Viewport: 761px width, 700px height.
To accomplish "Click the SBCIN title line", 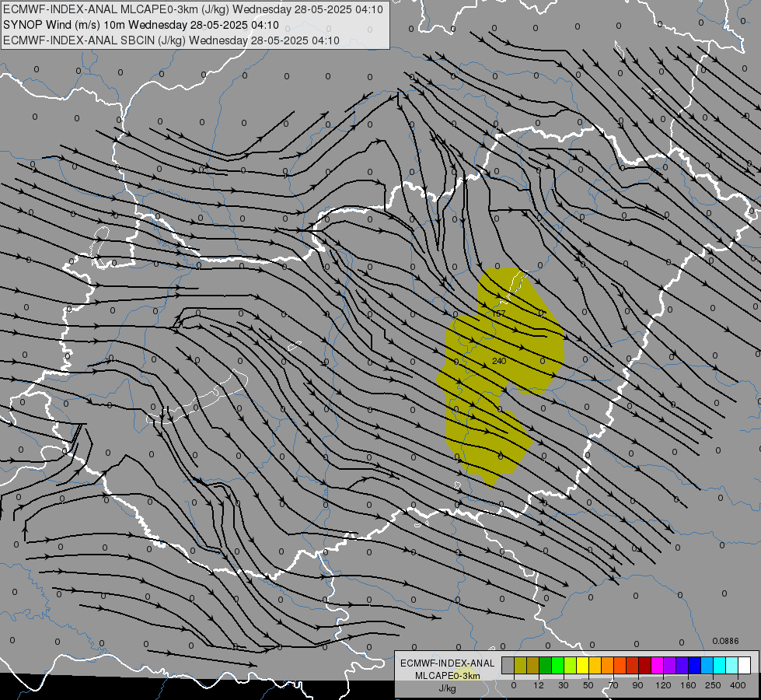I will (171, 40).
